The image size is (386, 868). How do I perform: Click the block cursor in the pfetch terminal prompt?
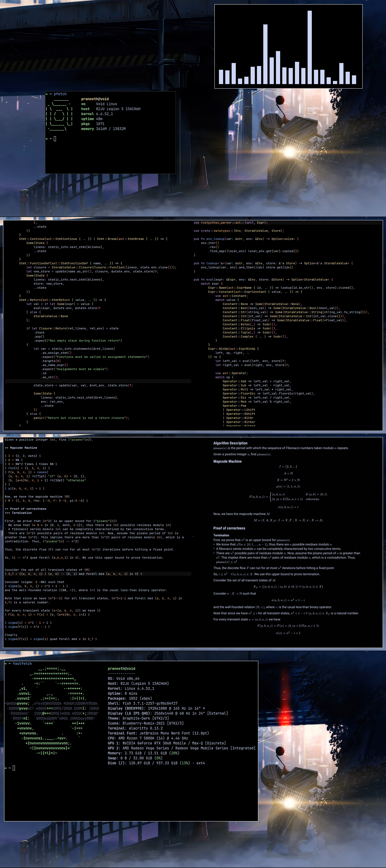pyautogui.click(x=55, y=138)
